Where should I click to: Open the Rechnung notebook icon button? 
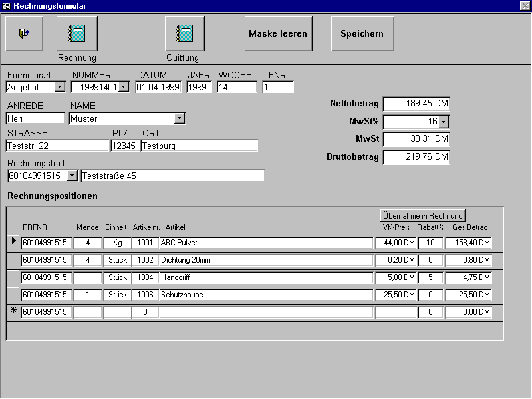[x=77, y=33]
